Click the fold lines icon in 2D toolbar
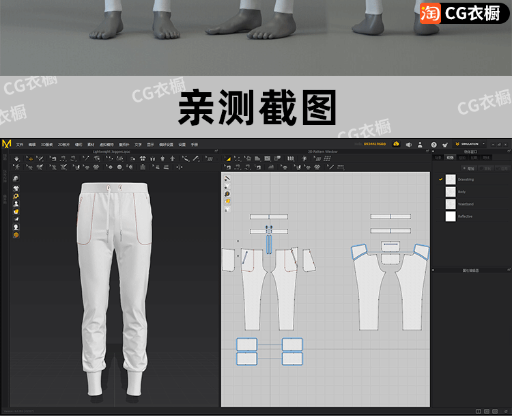Viewport: 512px width, 420px height. tap(291, 158)
